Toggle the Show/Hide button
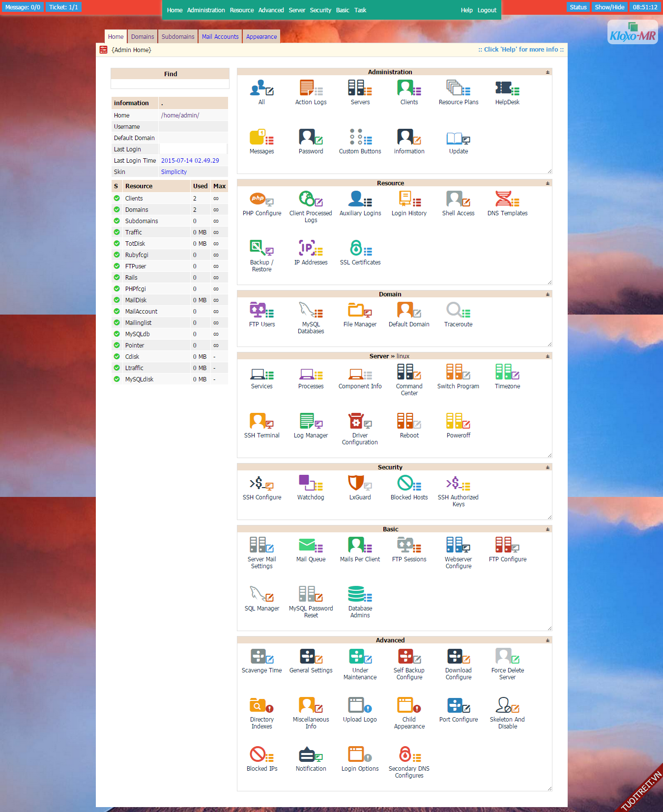The width and height of the screenshot is (663, 812). (x=609, y=7)
